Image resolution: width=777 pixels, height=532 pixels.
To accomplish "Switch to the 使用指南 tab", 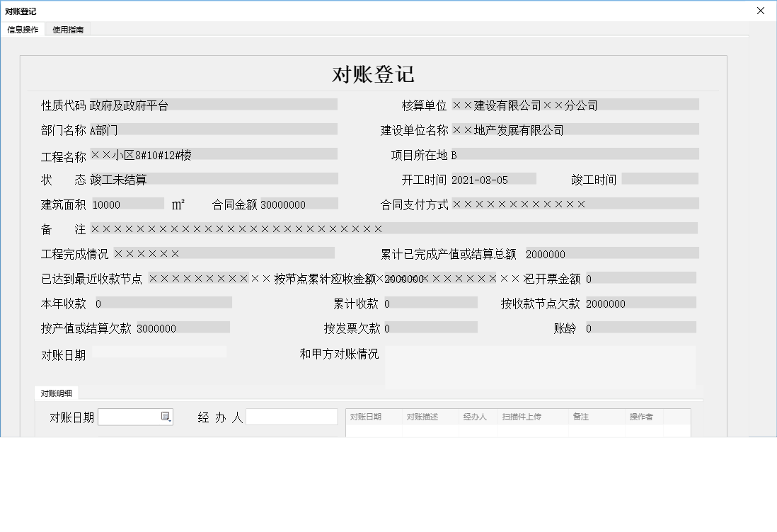I will (67, 30).
